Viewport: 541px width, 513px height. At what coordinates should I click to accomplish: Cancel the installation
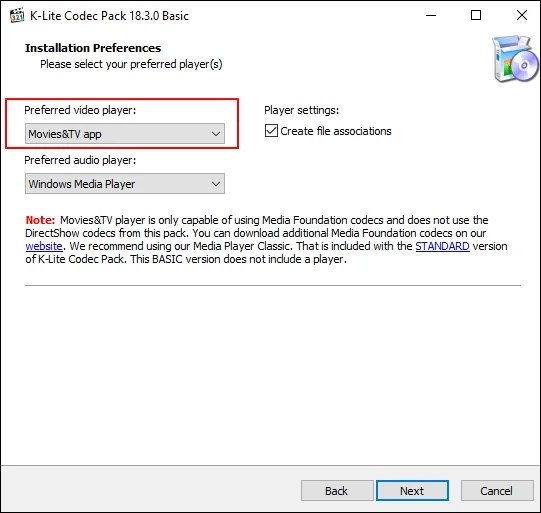tap(497, 491)
